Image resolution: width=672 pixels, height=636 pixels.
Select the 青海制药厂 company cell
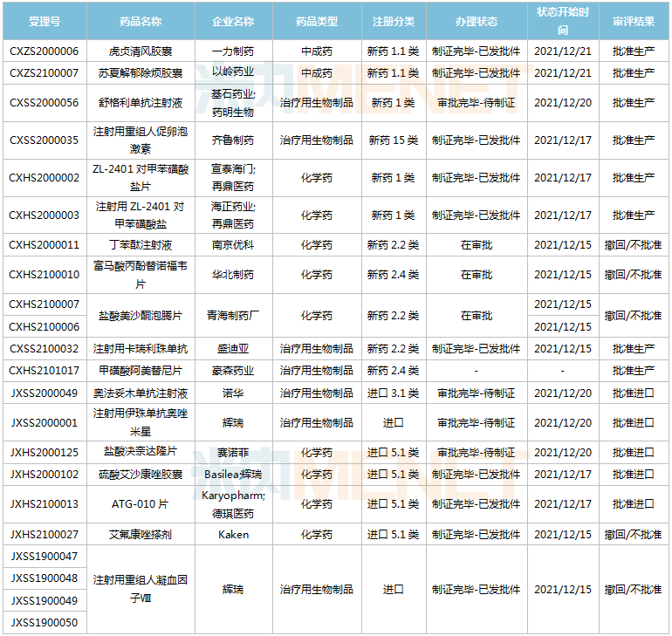(233, 315)
